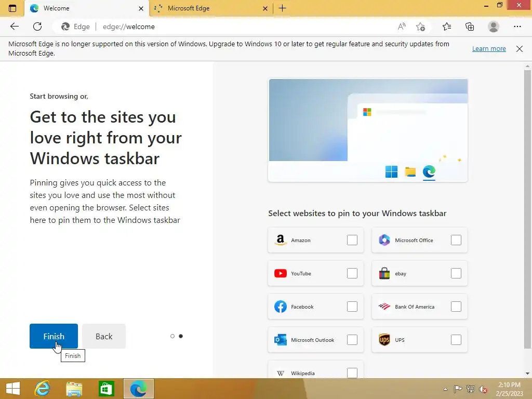The width and height of the screenshot is (532, 399).
Task: Open the Windows Start button
Action: click(x=13, y=389)
